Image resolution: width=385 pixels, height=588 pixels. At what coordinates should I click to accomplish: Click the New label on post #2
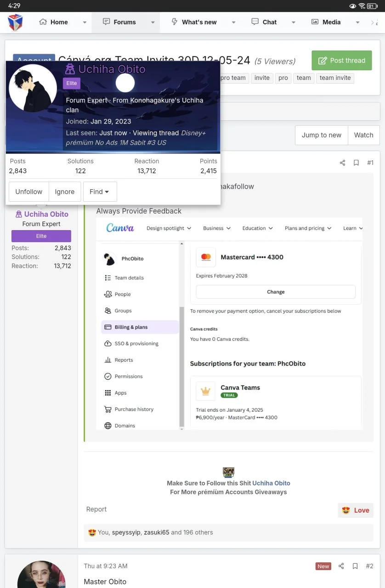coord(323,566)
